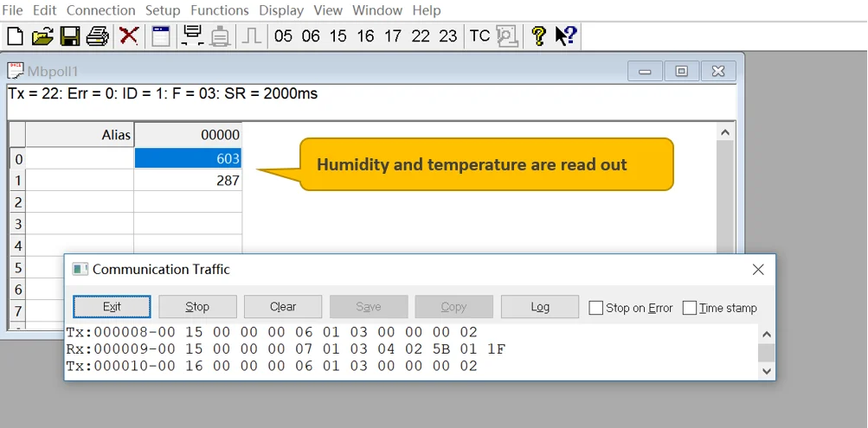The image size is (868, 428).
Task: Activate the context help pointer icon
Action: [566, 36]
